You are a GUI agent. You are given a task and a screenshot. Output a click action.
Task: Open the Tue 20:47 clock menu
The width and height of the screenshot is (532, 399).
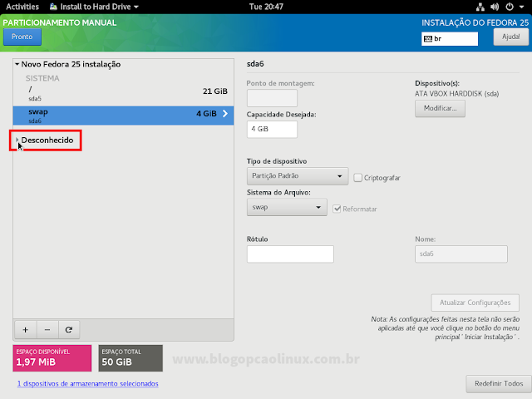click(x=266, y=7)
